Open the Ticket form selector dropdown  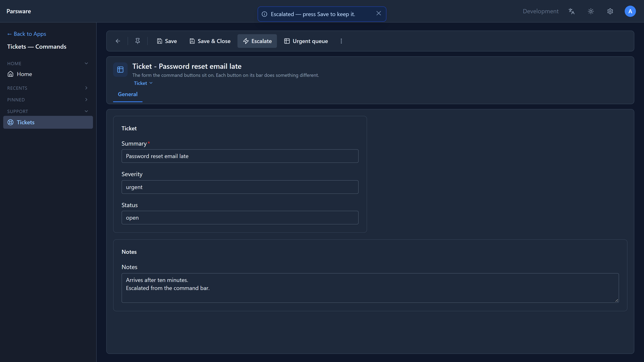pyautogui.click(x=143, y=83)
